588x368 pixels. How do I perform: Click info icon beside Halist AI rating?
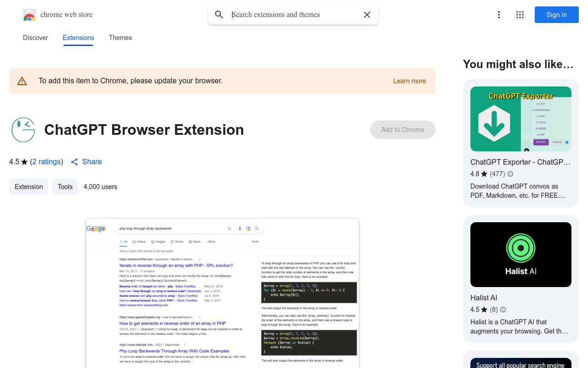coord(503,310)
